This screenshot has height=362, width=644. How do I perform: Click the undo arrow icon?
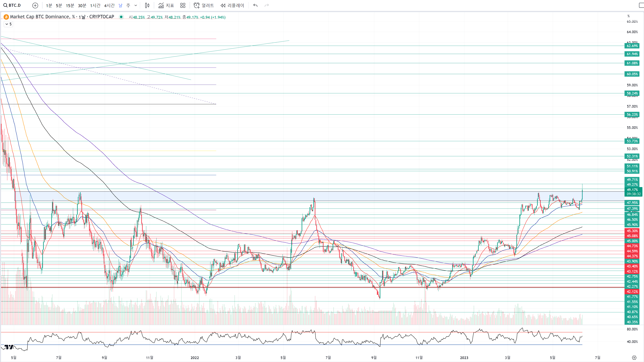tap(255, 5)
